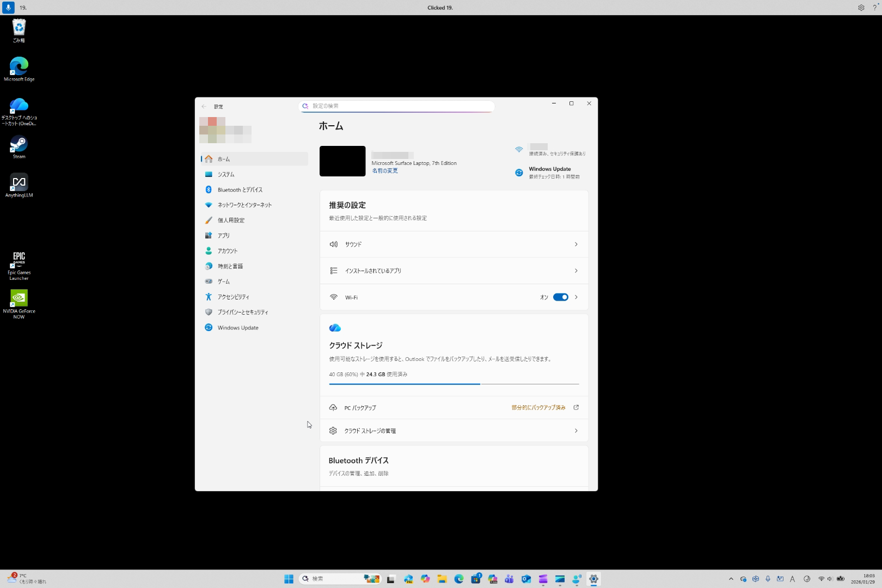Click the taskbar 検索 search box
Image resolution: width=882 pixels, height=588 pixels.
[x=340, y=579]
